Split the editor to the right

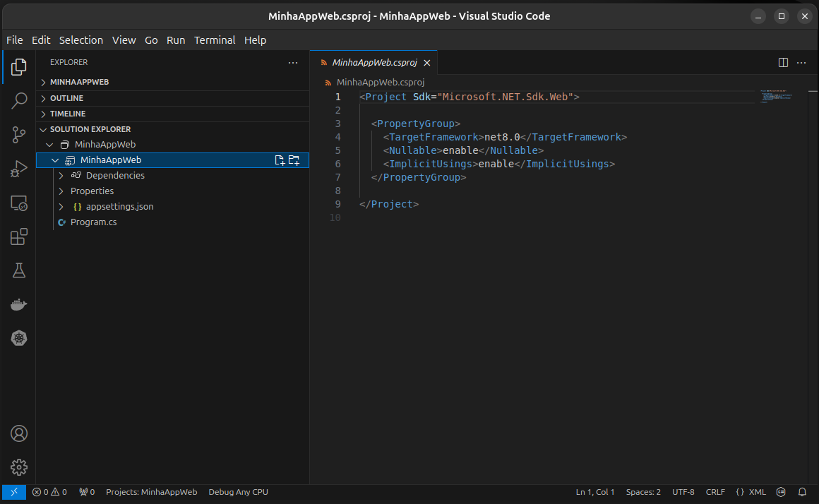coord(783,62)
